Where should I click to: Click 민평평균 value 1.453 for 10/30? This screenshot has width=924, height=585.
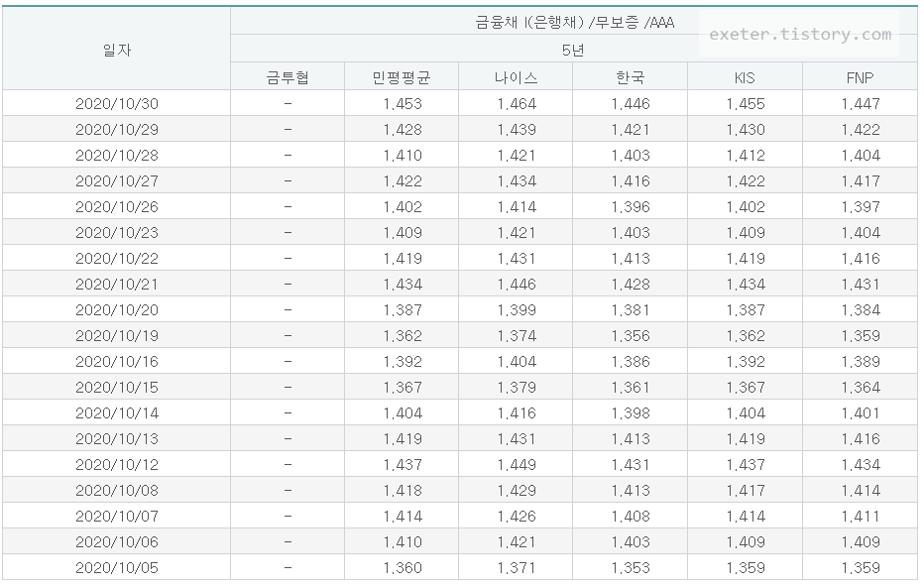coord(403,104)
